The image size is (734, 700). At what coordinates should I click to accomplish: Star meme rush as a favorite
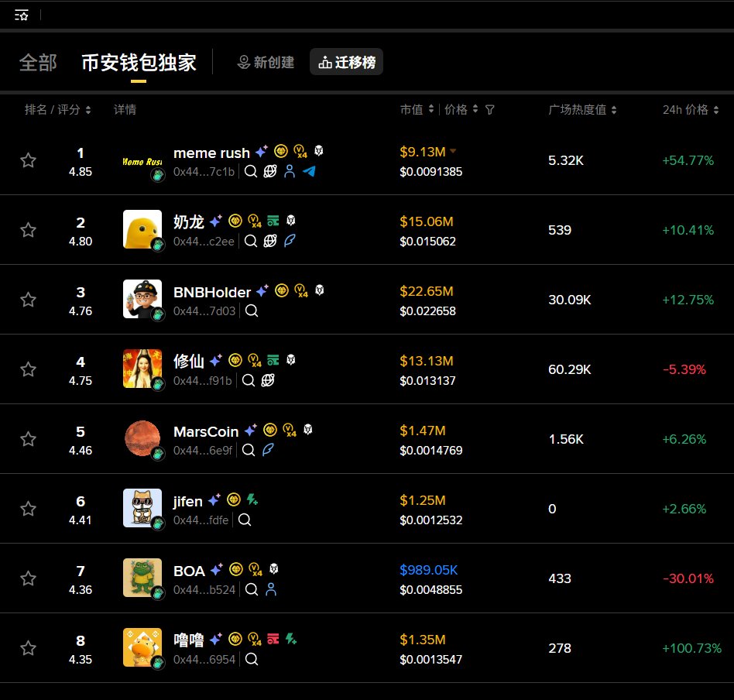(29, 160)
